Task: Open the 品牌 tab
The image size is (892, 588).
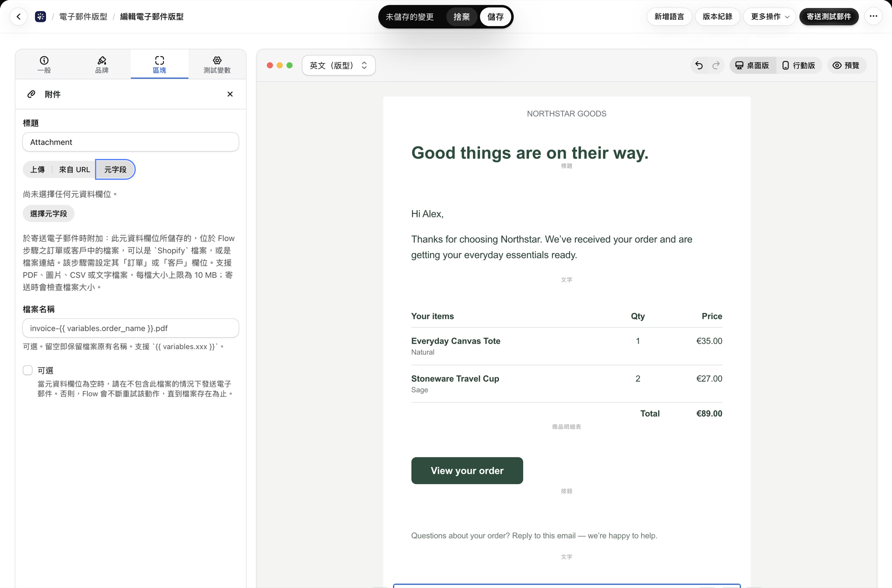Action: (102, 65)
